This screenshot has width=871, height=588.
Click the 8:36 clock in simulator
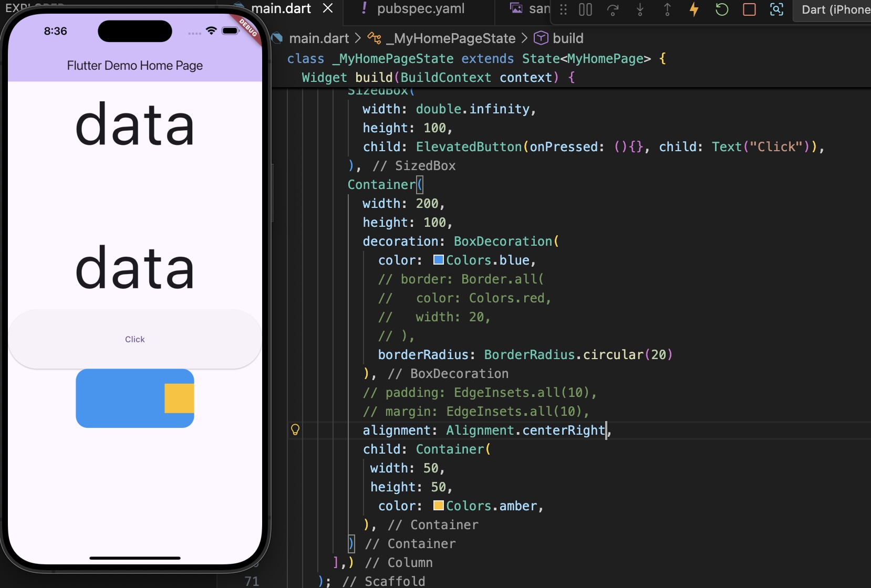tap(55, 31)
